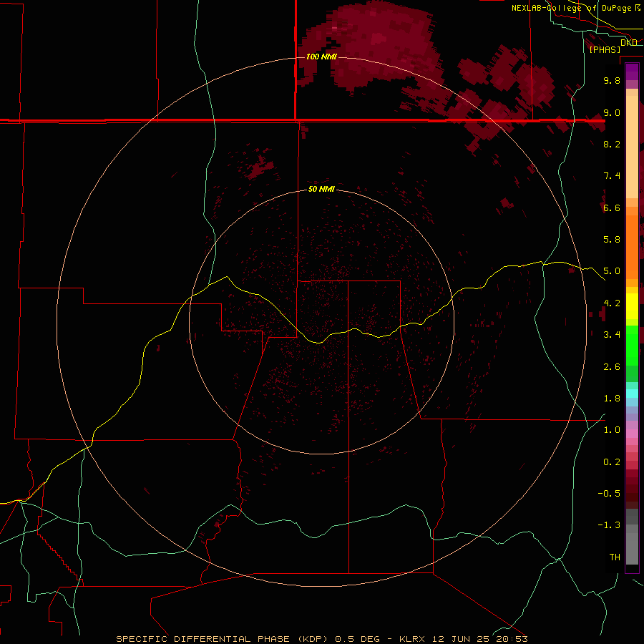644x644 pixels.
Task: Pick the yellow segment of the color bar
Action: (632, 306)
